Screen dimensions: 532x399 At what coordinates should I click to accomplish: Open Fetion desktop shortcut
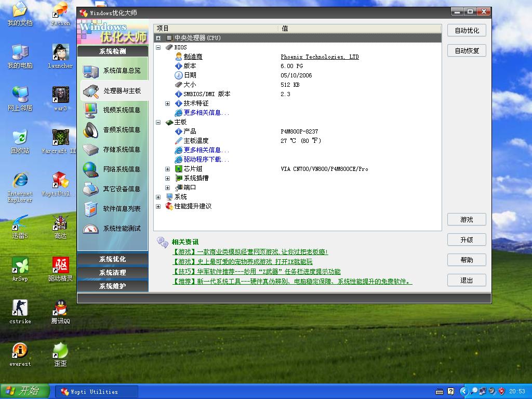pyautogui.click(x=60, y=14)
